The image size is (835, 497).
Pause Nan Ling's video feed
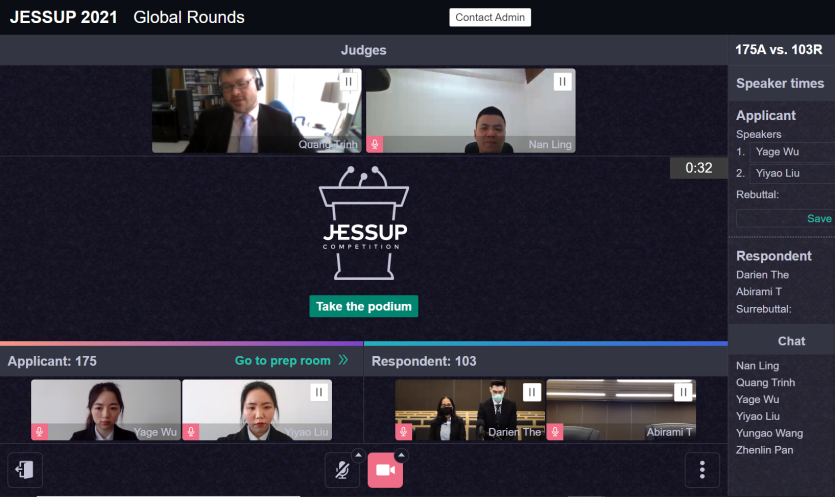[x=562, y=82]
